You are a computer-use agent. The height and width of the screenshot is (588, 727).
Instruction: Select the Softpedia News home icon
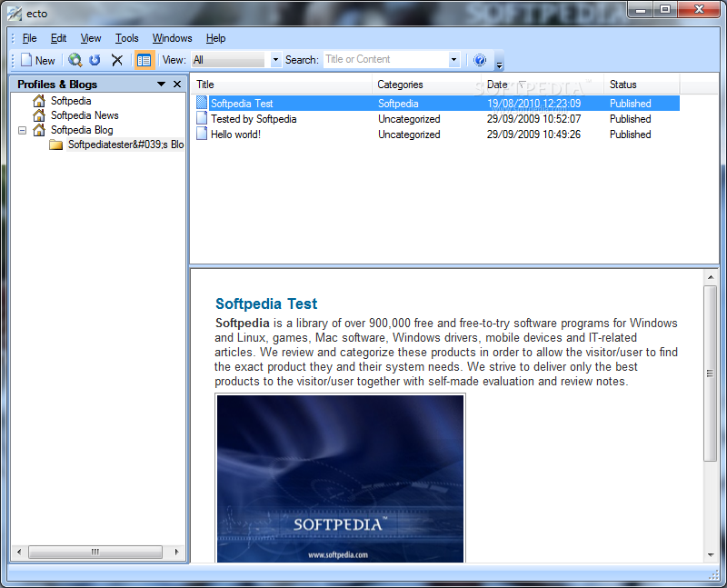coord(39,115)
